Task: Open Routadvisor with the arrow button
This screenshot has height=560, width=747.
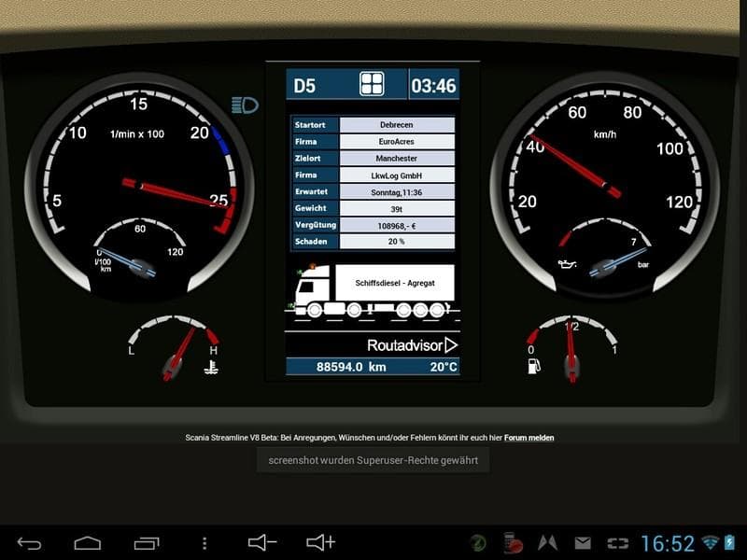Action: click(451, 344)
